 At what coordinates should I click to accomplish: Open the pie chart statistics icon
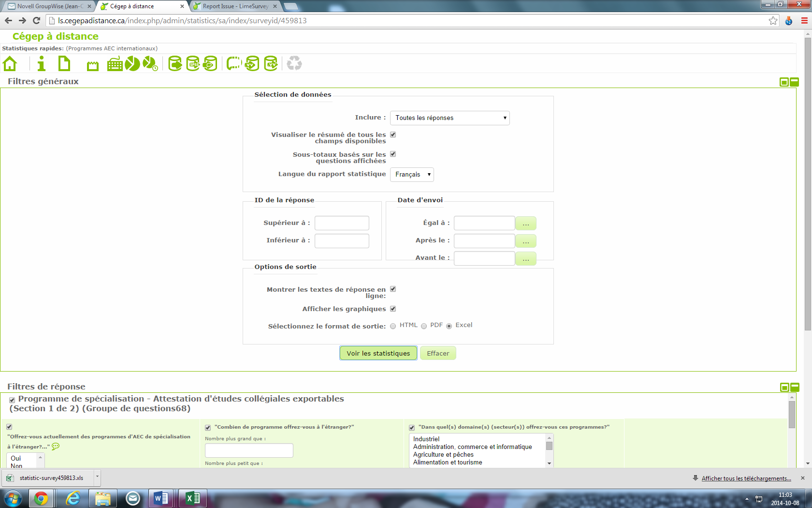(132, 63)
